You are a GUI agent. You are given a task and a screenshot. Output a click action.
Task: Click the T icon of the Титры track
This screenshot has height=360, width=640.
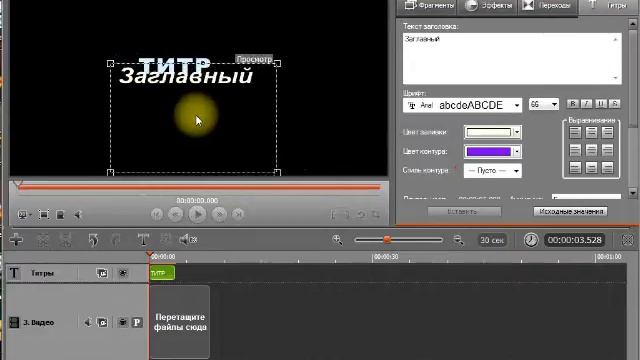(x=14, y=273)
